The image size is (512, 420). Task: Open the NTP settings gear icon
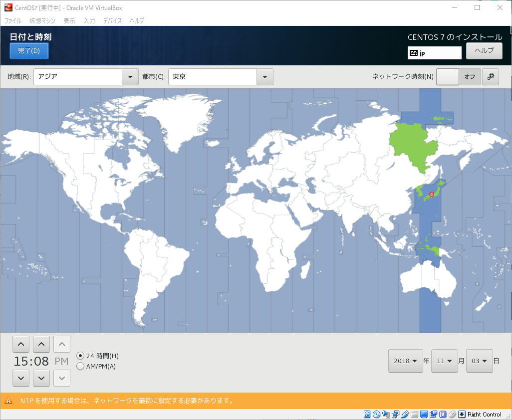click(491, 77)
